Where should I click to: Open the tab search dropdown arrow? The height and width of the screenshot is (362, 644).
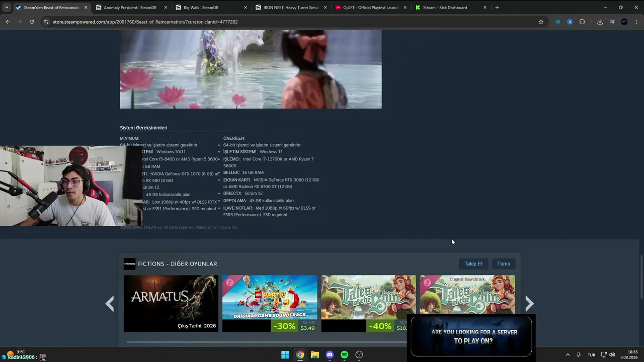tap(7, 8)
